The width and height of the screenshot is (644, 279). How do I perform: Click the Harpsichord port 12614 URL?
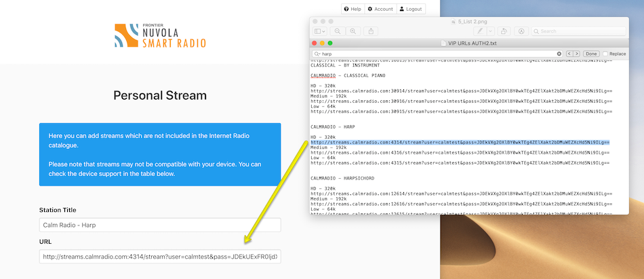point(461,194)
